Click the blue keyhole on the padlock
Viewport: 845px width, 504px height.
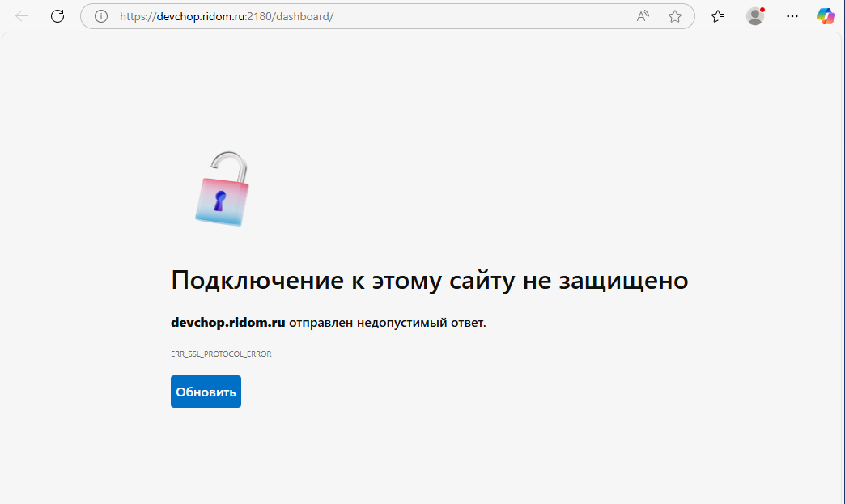[x=219, y=201]
